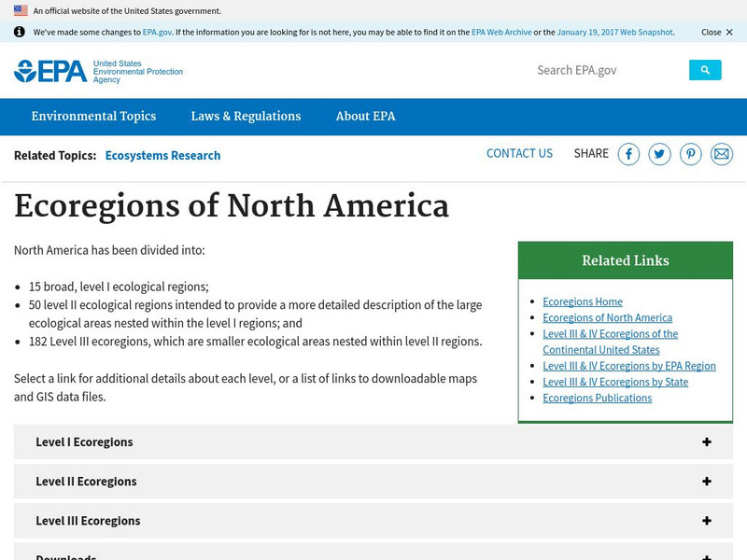Click the search magnifying glass button
This screenshot has height=560, width=747.
click(706, 69)
